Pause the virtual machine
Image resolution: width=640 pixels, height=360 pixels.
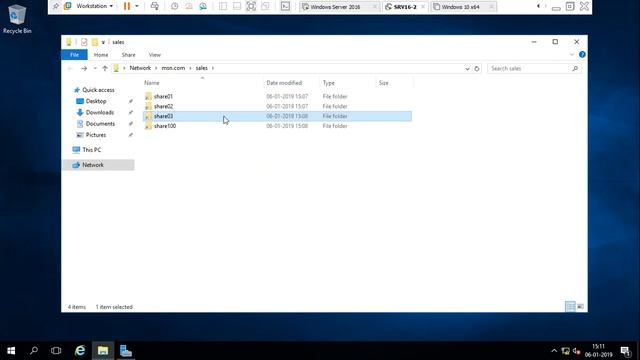(127, 6)
